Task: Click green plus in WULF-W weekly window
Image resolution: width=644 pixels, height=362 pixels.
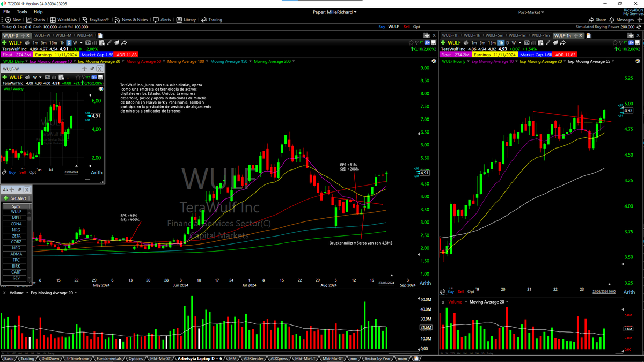Action: [5, 77]
